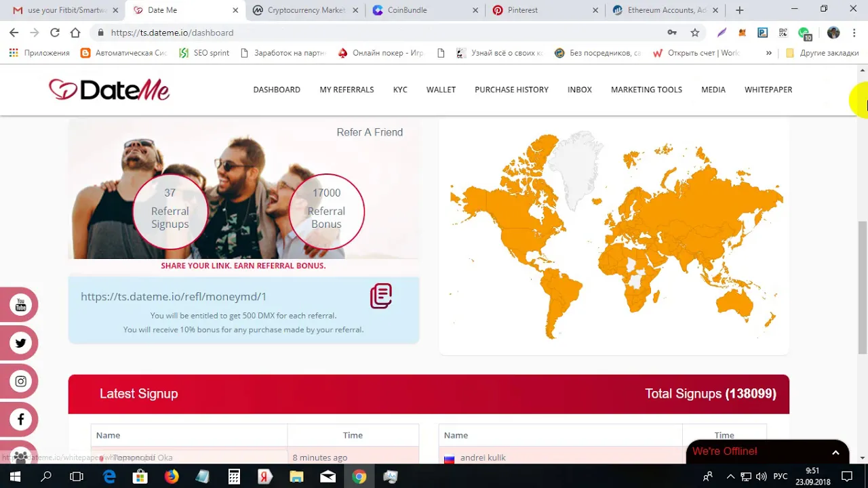The width and height of the screenshot is (868, 488).
Task: Open the Онлайн покер bookmark
Action: click(380, 53)
